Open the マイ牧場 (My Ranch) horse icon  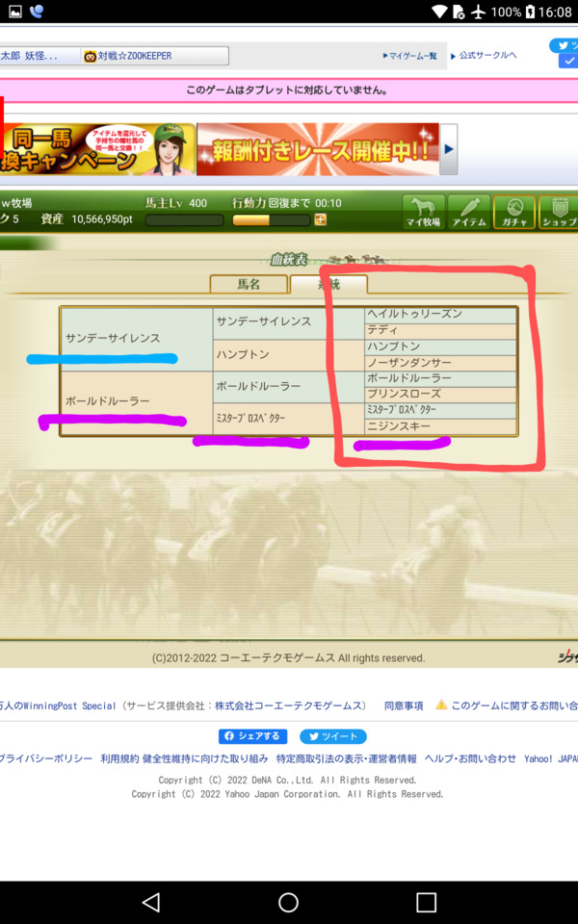[424, 212]
